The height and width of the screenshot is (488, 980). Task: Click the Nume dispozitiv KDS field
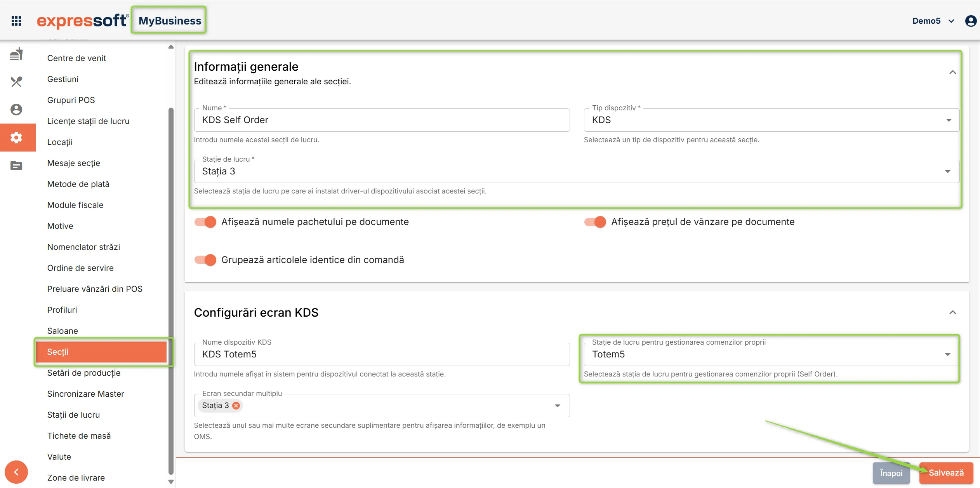(382, 354)
